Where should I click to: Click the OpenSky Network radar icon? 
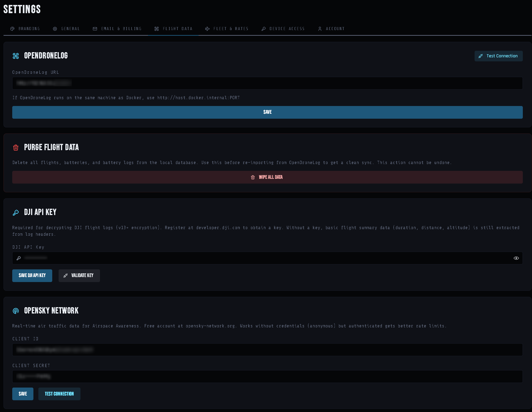[x=16, y=311]
